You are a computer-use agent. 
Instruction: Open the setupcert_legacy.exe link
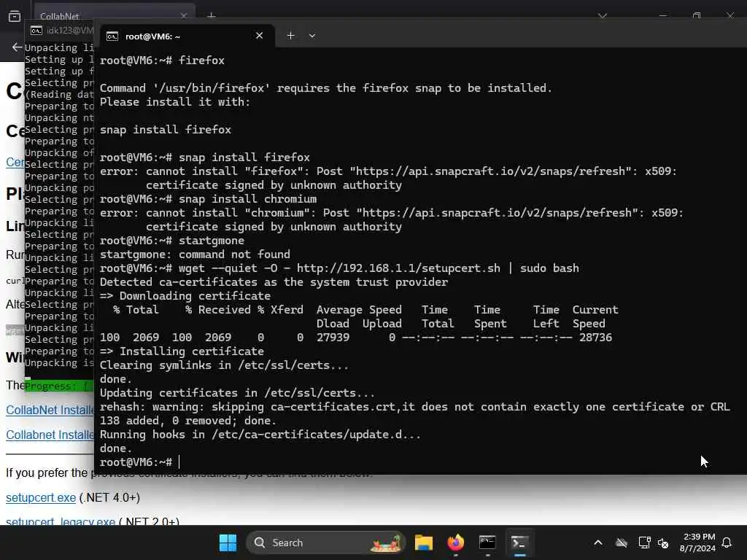click(61, 521)
